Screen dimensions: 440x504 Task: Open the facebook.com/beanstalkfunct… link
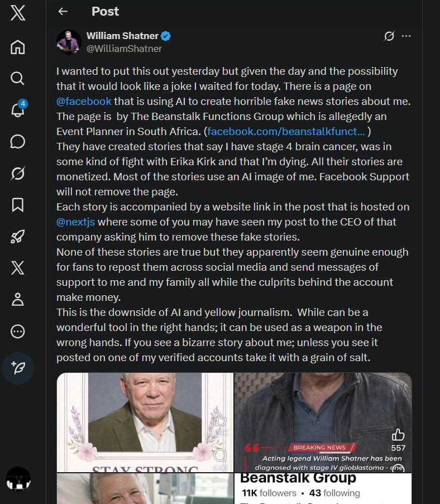[x=286, y=132]
